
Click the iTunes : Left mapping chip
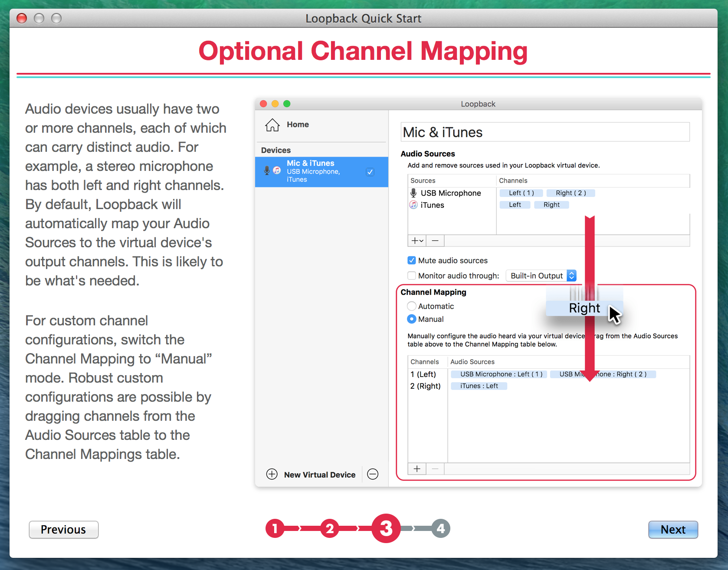point(479,386)
